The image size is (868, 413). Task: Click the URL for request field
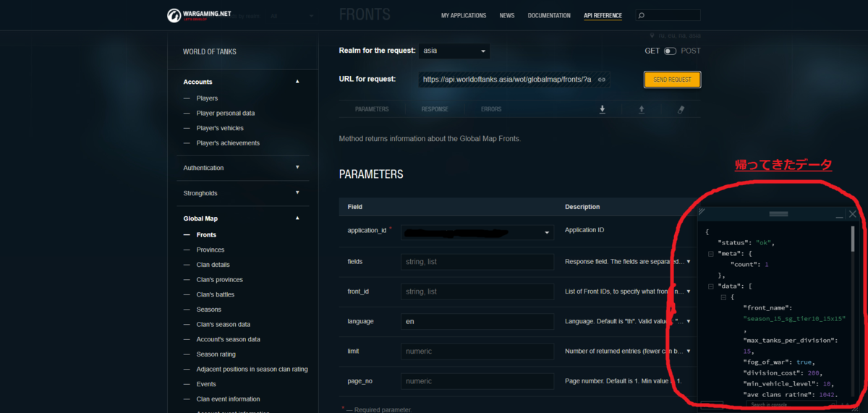[514, 80]
